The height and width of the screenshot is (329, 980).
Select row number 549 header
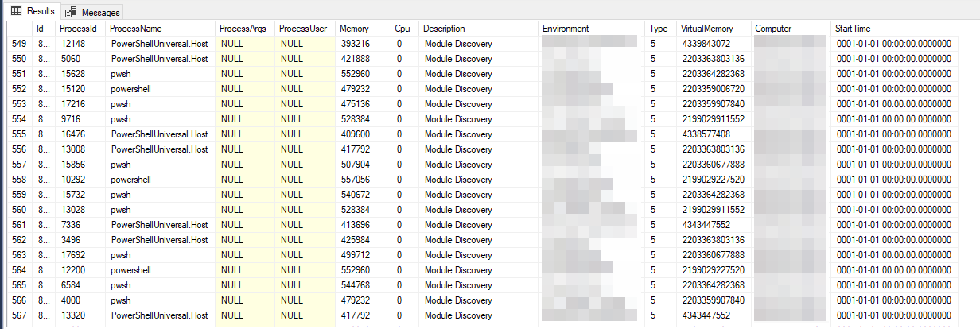(20, 43)
